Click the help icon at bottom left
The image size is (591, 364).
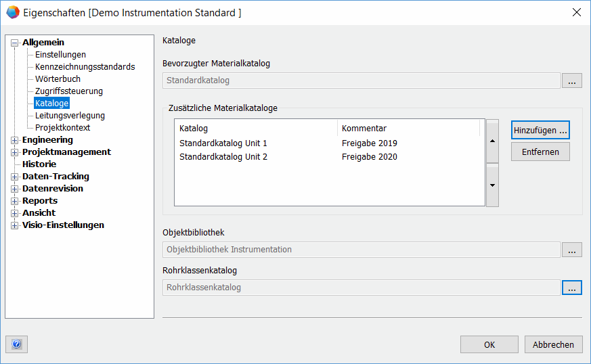(17, 344)
